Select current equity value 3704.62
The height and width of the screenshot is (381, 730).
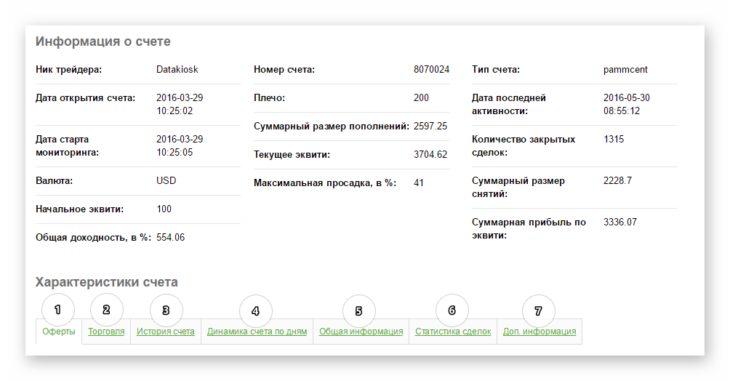tap(430, 155)
